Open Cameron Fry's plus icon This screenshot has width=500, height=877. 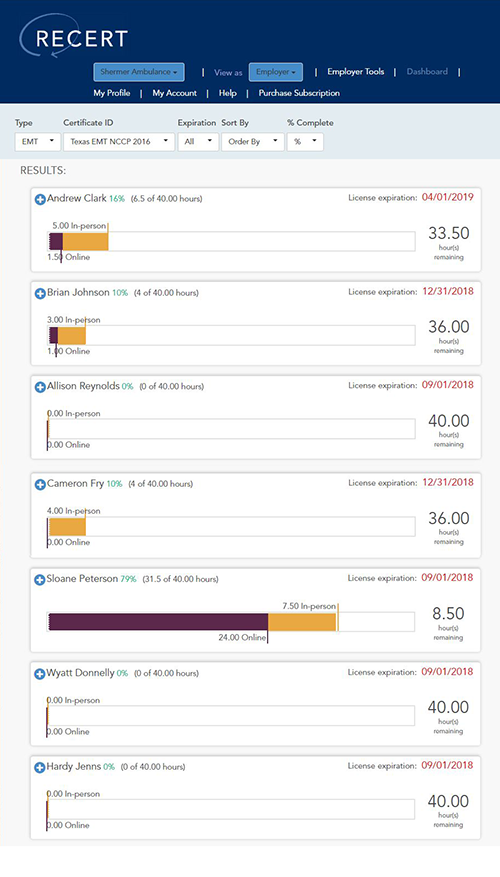[x=40, y=484]
